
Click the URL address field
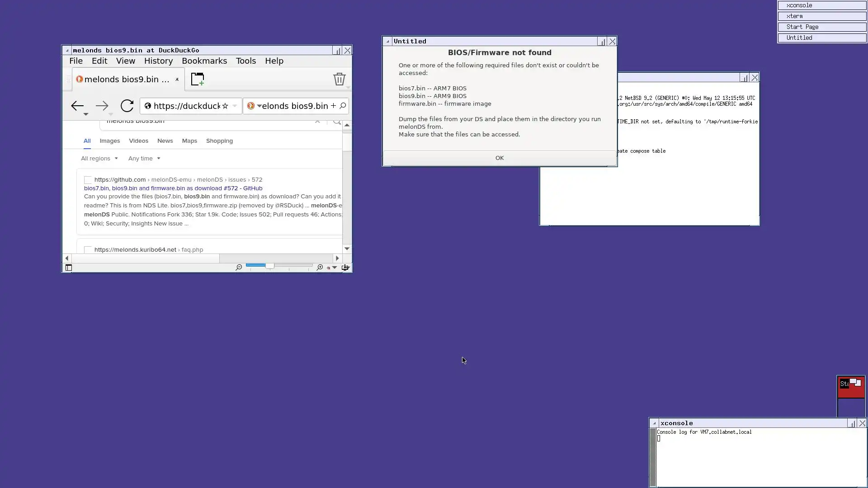pyautogui.click(x=186, y=106)
